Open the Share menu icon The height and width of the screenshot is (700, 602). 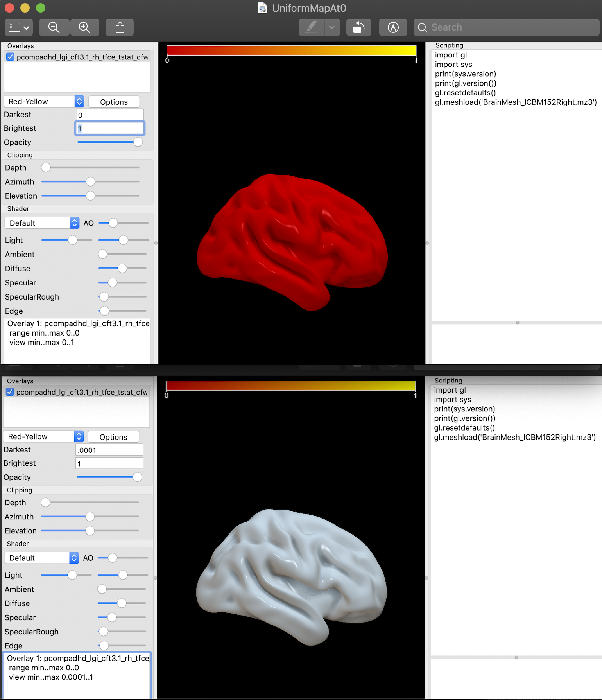tap(120, 27)
